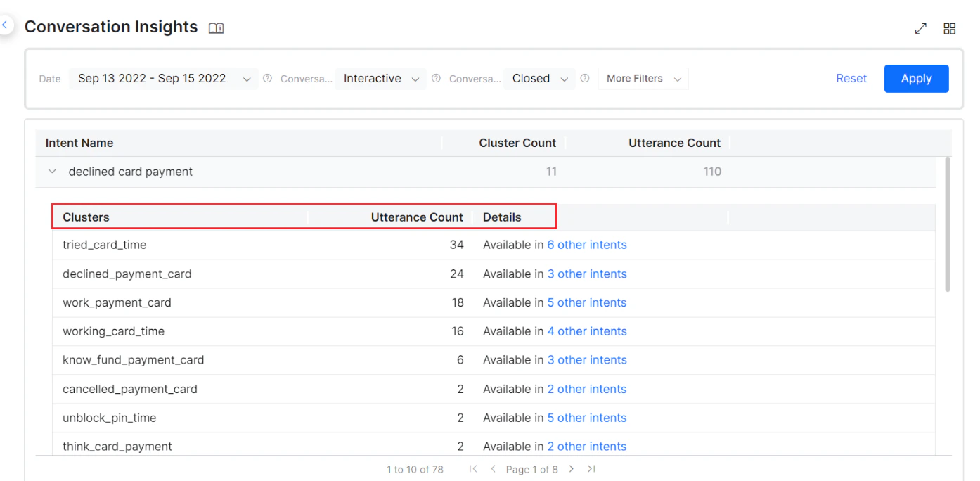
Task: Collapse the declined card payment row
Action: click(52, 172)
